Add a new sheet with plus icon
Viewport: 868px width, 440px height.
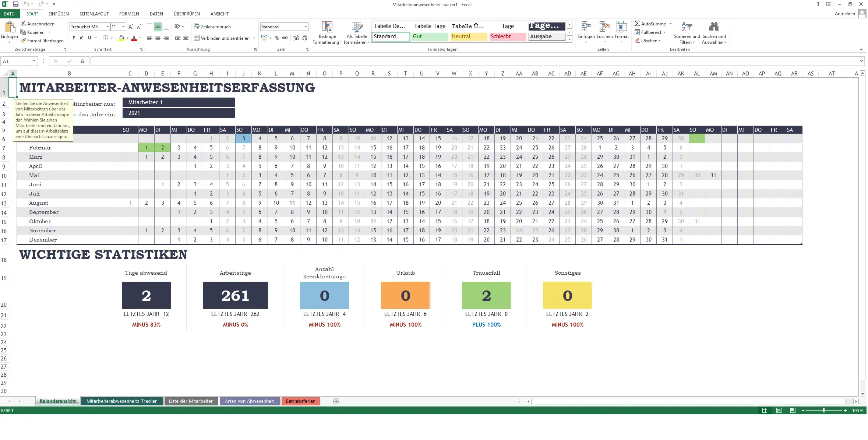336,401
